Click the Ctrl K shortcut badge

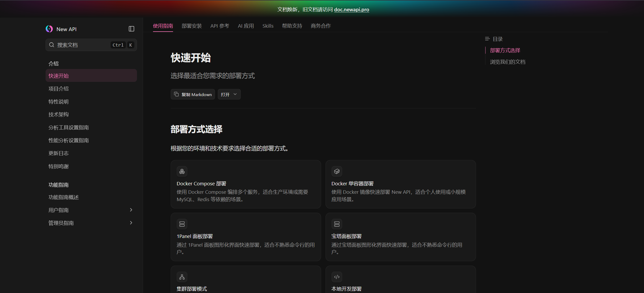pyautogui.click(x=122, y=45)
